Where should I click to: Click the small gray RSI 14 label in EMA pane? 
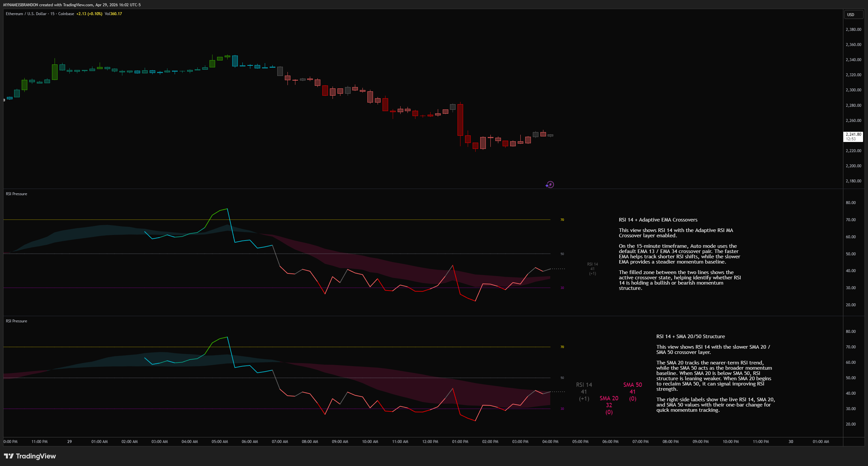592,269
